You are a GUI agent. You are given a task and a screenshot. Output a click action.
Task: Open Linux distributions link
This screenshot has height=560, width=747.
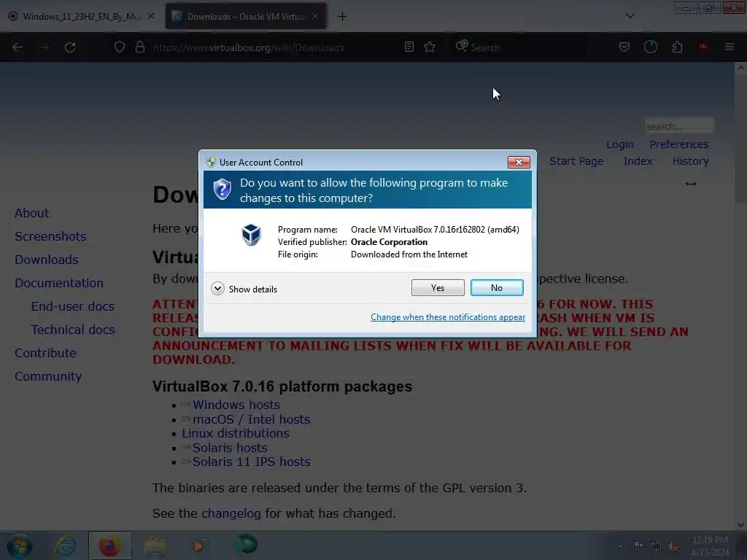coord(236,433)
